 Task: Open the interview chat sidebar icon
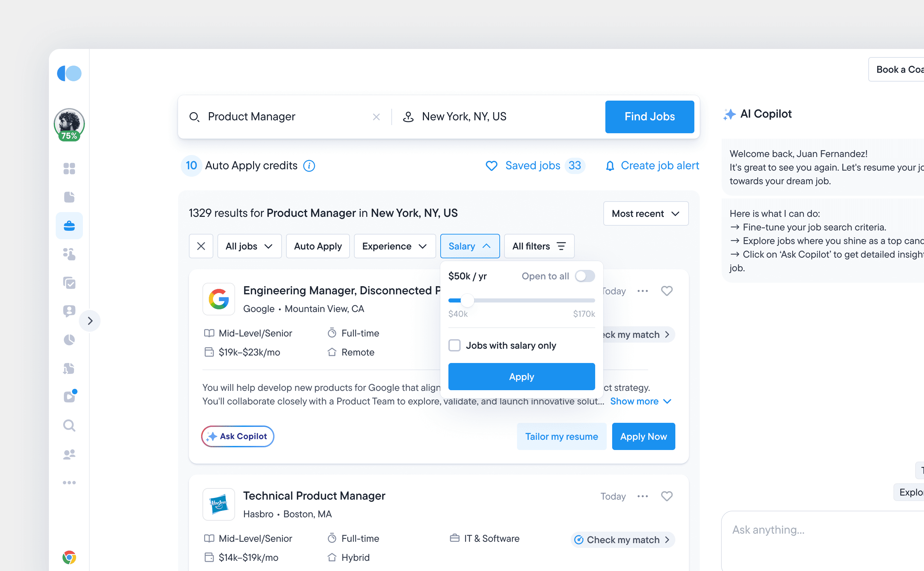pyautogui.click(x=69, y=311)
